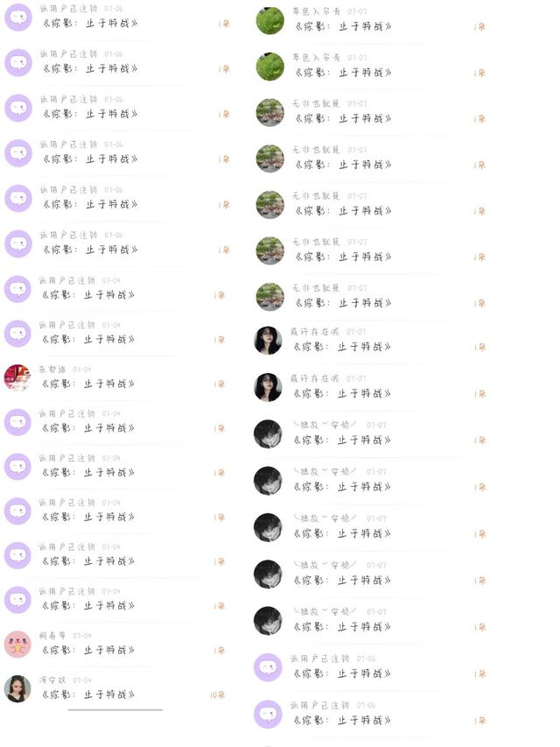This screenshot has height=747, width=560.
Task: Tap the woman's avatar beside the 10朵 entry
Action: pos(17,689)
